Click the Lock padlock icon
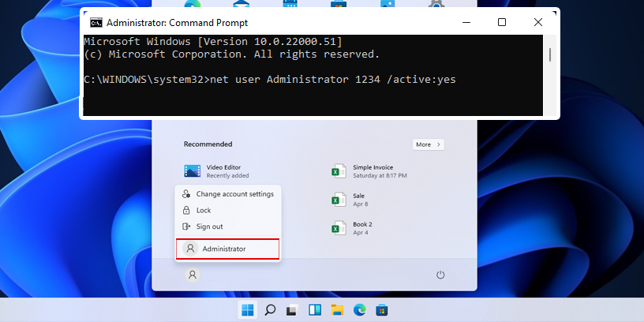Screen dimensions: 644x322 (x=186, y=210)
